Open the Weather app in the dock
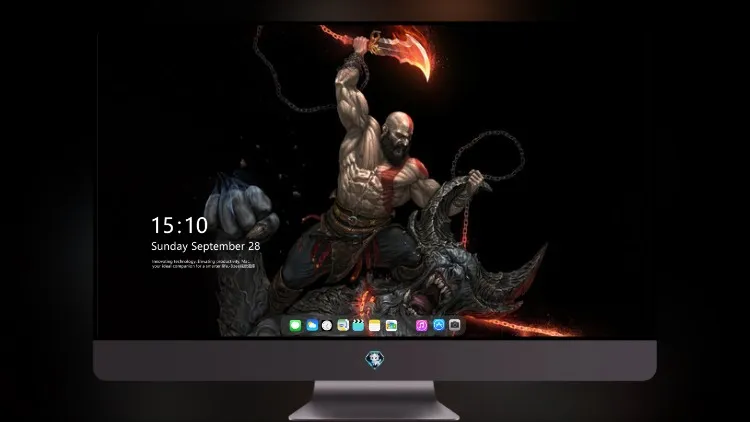 click(312, 326)
